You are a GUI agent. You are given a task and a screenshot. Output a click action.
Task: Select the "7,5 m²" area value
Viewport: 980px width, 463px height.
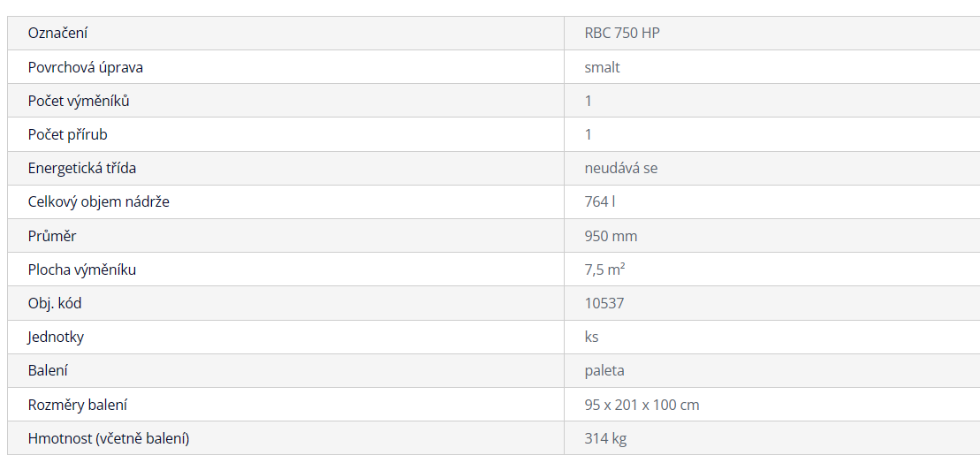[604, 269]
